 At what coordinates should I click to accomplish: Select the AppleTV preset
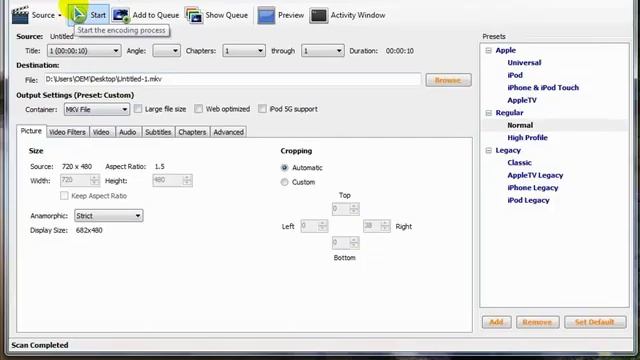coord(522,100)
